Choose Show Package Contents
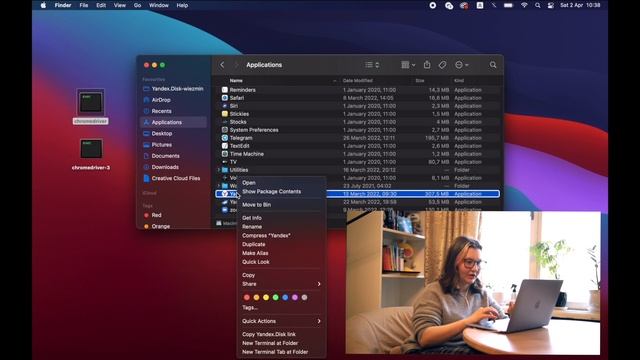This screenshot has height=360, width=640. [281, 191]
